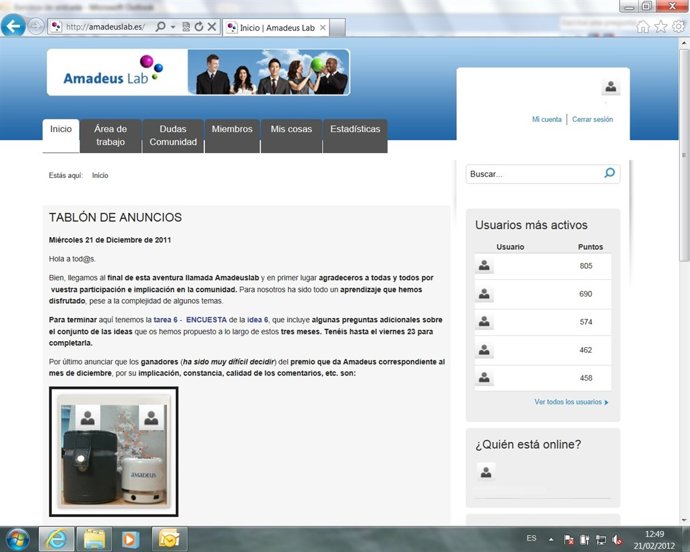Image resolution: width=690 pixels, height=552 pixels.
Task: Open the browser home page icon
Action: click(643, 27)
